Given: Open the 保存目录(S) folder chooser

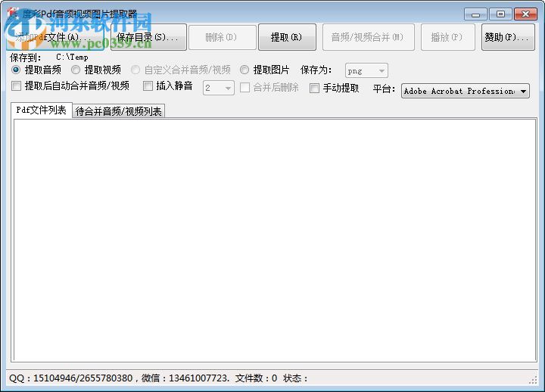Looking at the screenshot, I should pos(148,37).
